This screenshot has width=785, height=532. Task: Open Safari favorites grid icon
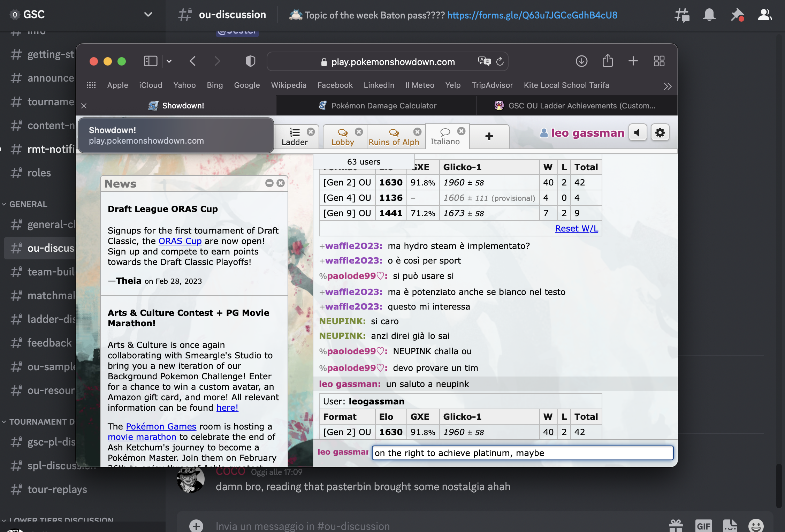tap(91, 85)
